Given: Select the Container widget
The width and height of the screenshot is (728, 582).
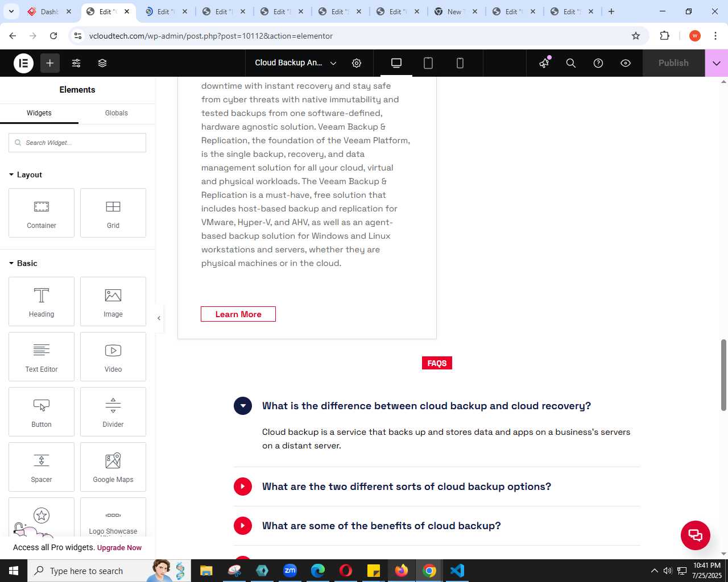Looking at the screenshot, I should (x=42, y=213).
